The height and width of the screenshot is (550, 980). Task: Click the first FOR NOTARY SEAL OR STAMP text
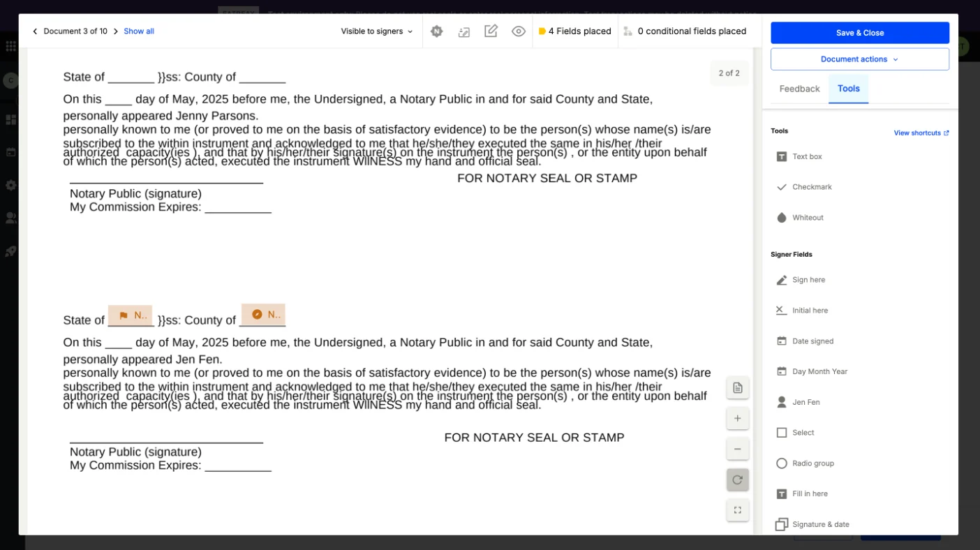(547, 179)
